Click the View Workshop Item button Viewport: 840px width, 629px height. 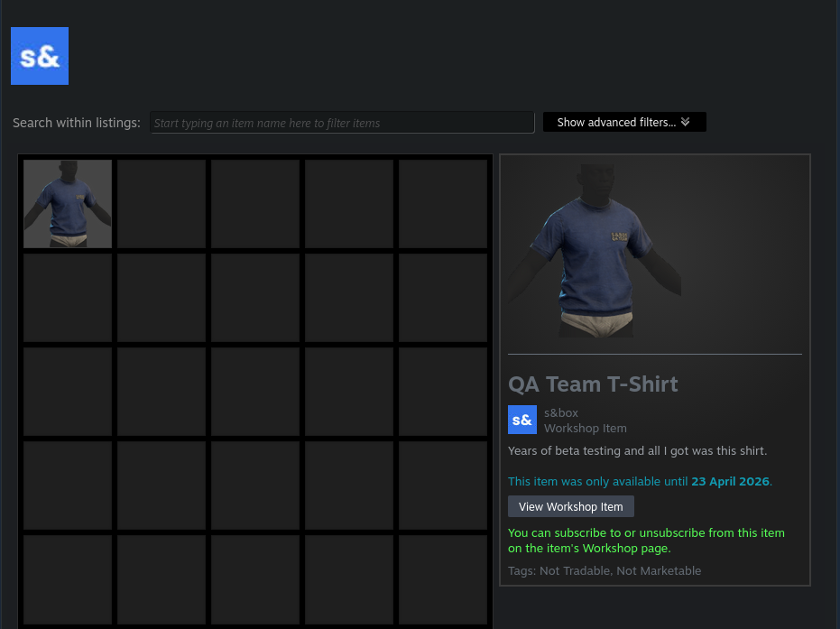pos(571,506)
